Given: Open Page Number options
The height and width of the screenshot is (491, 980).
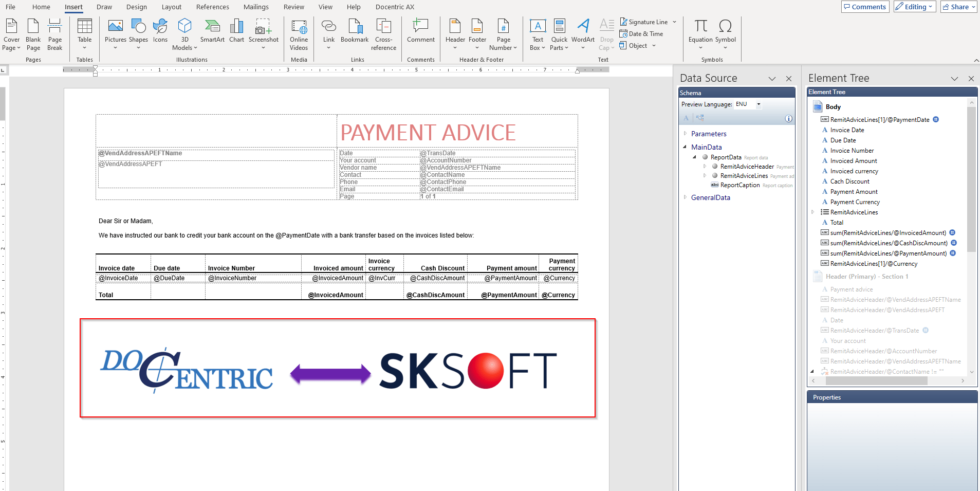Looking at the screenshot, I should pos(503,34).
